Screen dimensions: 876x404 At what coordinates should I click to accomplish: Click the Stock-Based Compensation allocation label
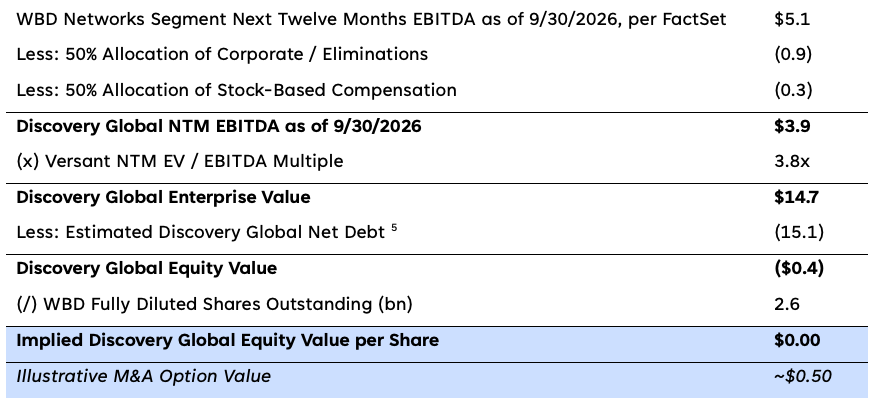(x=236, y=90)
